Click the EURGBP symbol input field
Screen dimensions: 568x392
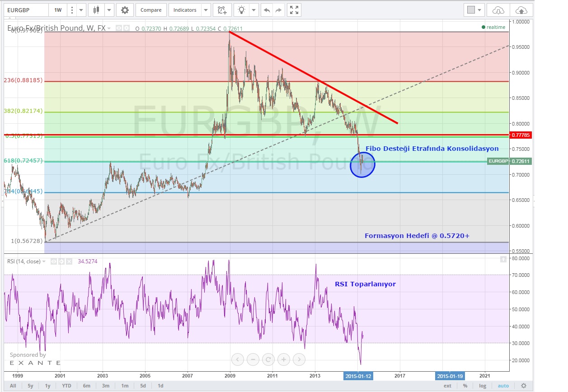click(x=25, y=10)
